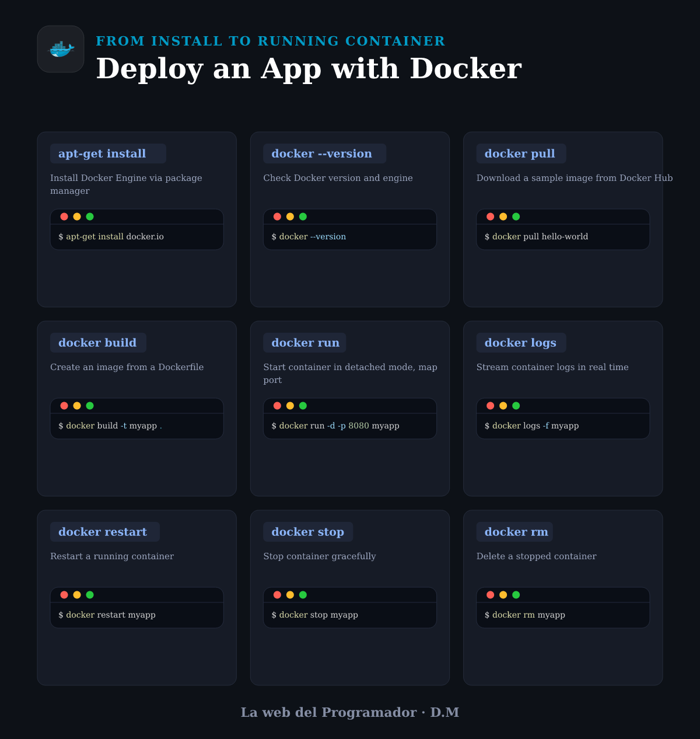Click the green dot in apt-get install terminal
The height and width of the screenshot is (739, 700).
(90, 217)
